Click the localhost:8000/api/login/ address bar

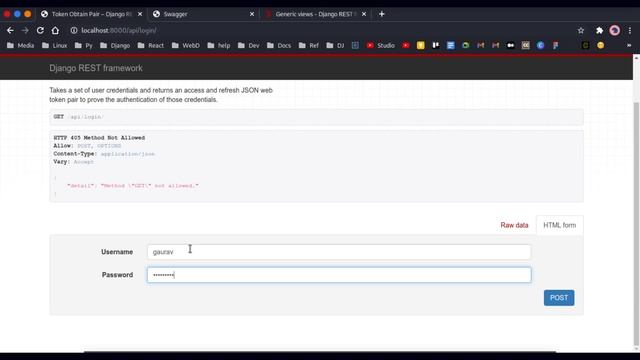(x=118, y=30)
